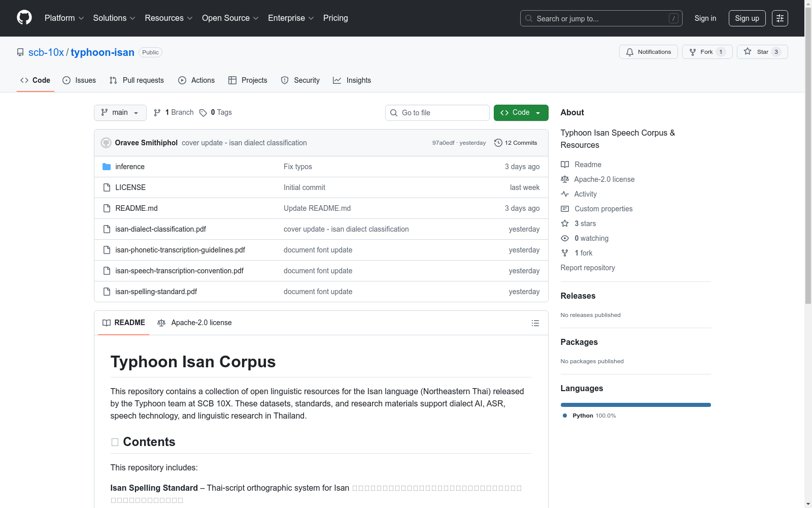Open the Initial commit message link
This screenshot has width=812, height=508.
(304, 187)
